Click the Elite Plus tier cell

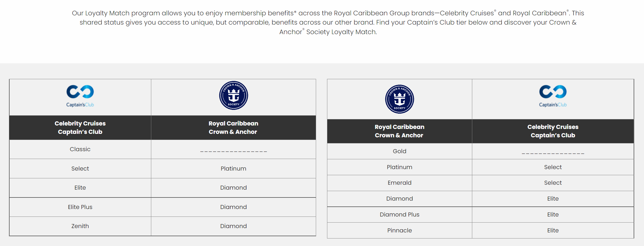click(80, 207)
